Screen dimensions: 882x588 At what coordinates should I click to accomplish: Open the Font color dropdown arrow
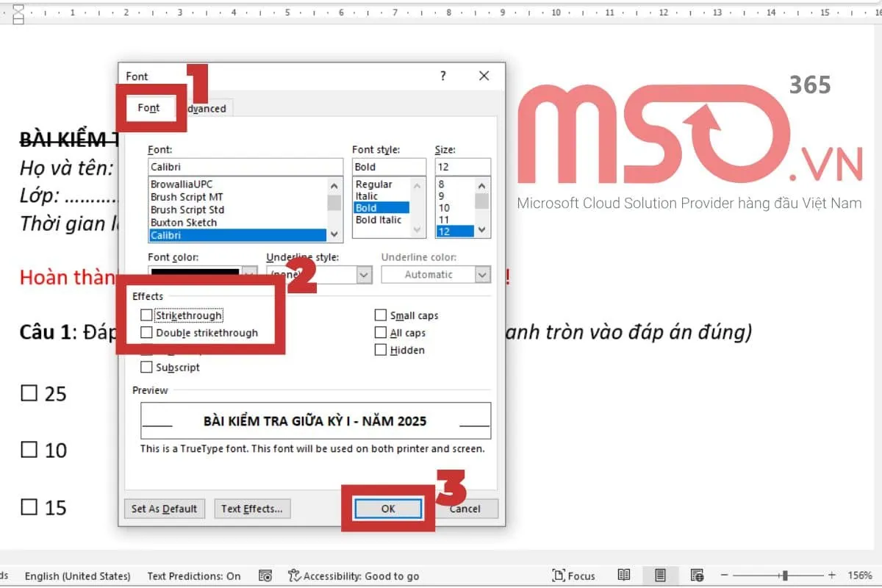tap(250, 274)
